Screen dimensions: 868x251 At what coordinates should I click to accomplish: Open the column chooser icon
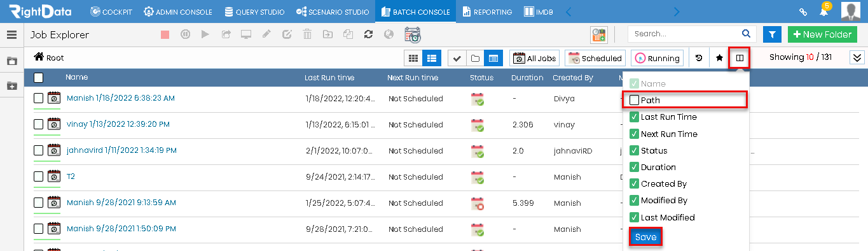(740, 58)
